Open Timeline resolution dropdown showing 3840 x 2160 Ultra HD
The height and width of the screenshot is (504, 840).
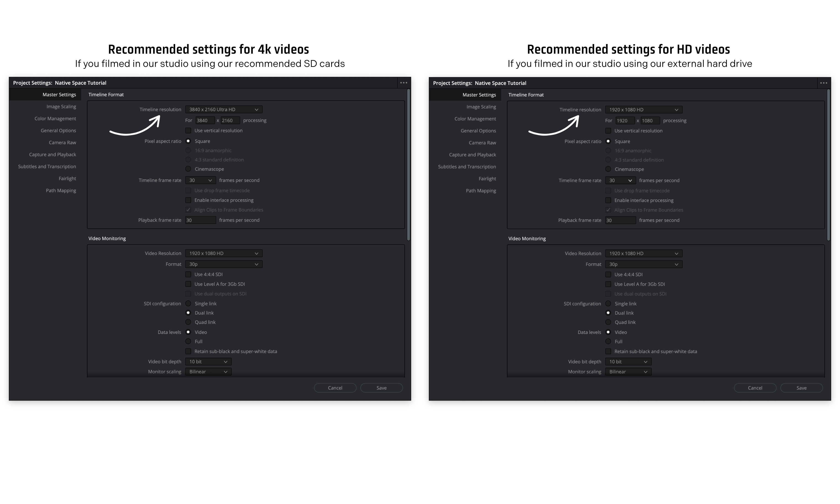click(224, 109)
